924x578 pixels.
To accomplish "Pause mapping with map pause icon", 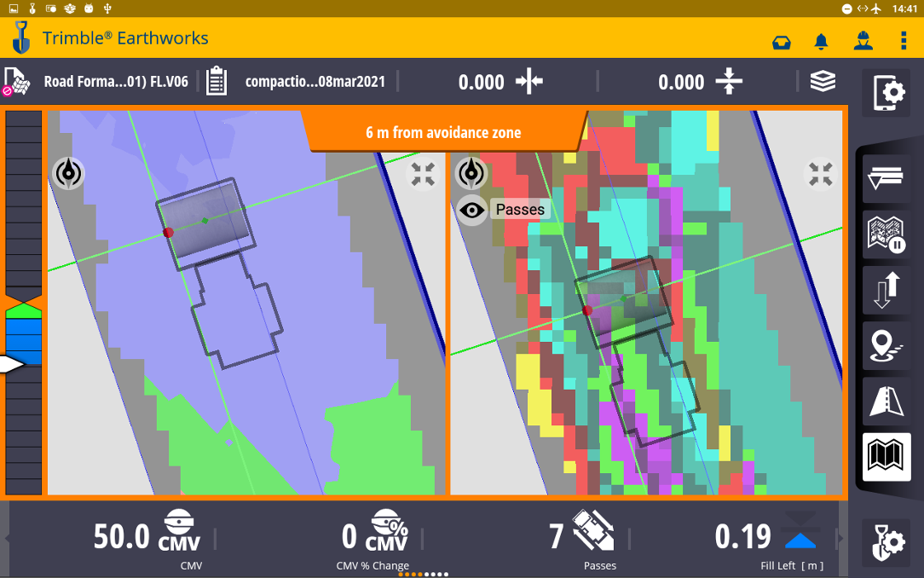I will [x=886, y=234].
